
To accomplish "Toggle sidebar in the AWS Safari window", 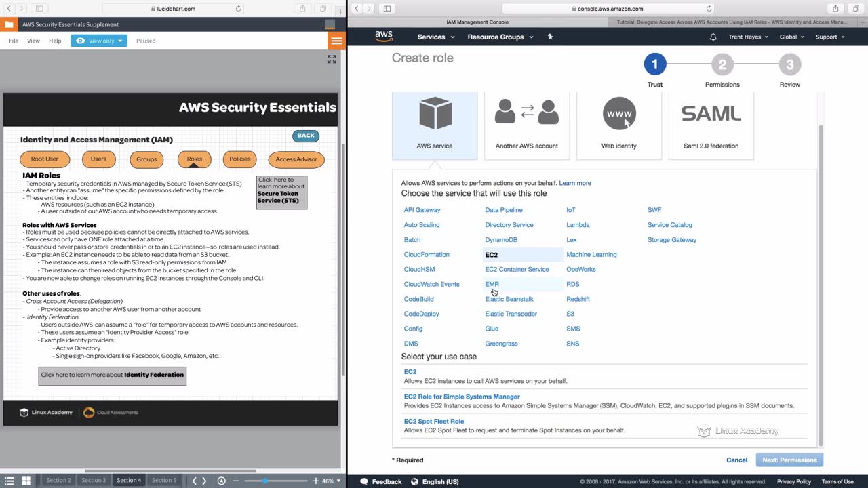I will click(387, 9).
